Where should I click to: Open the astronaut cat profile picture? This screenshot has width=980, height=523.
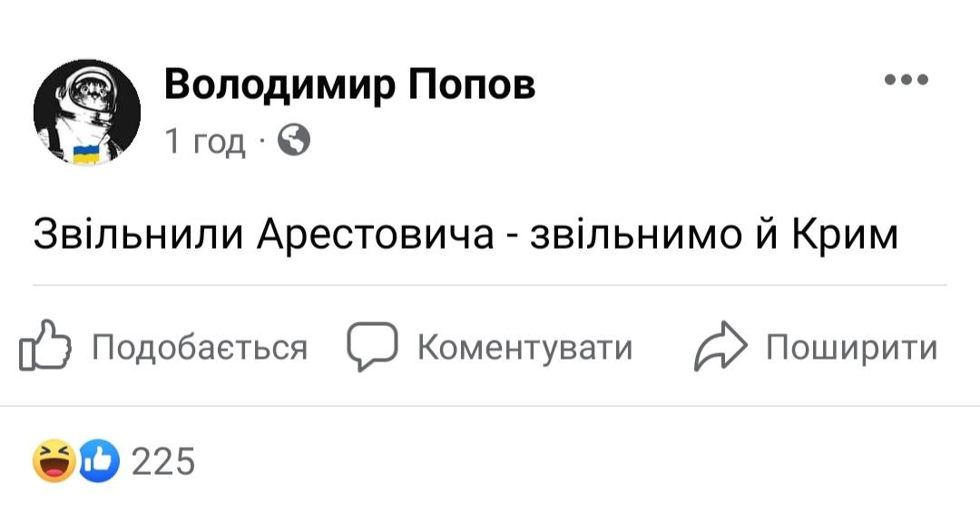[87, 113]
